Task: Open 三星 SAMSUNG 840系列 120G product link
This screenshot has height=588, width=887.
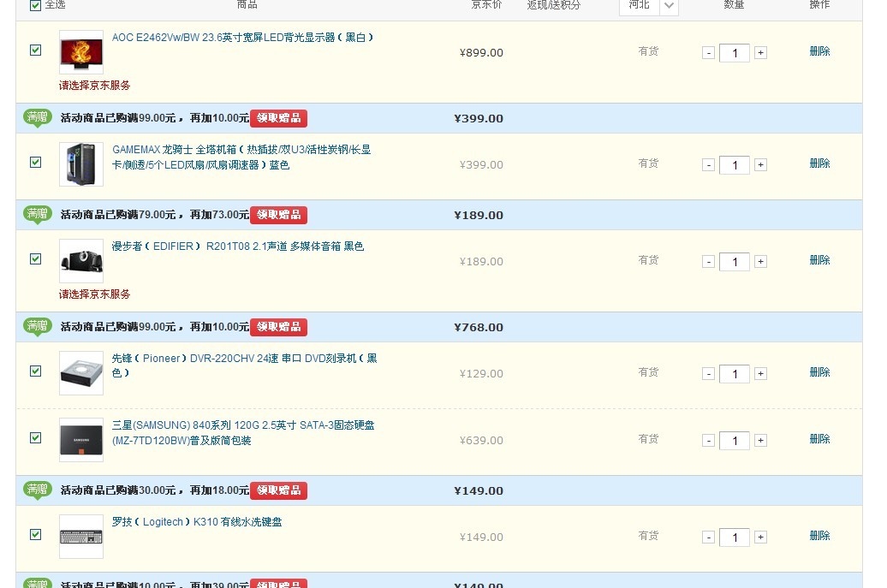Action: 243,432
